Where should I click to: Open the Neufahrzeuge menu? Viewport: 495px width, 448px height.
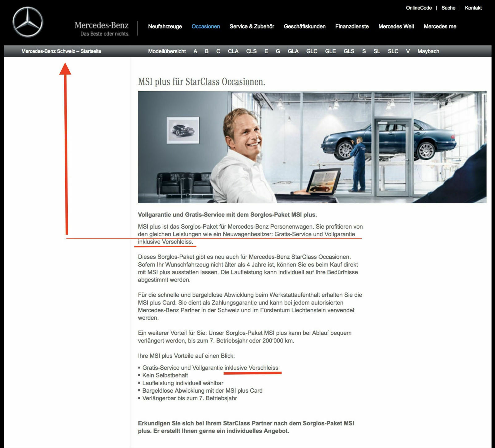point(165,27)
